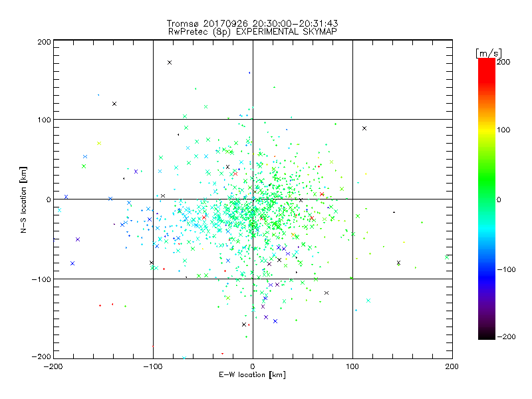Click the subtitle 'RwPretec (8p) EXPERIMENTAL SKYMAP'
532x399 pixels.
(253, 32)
